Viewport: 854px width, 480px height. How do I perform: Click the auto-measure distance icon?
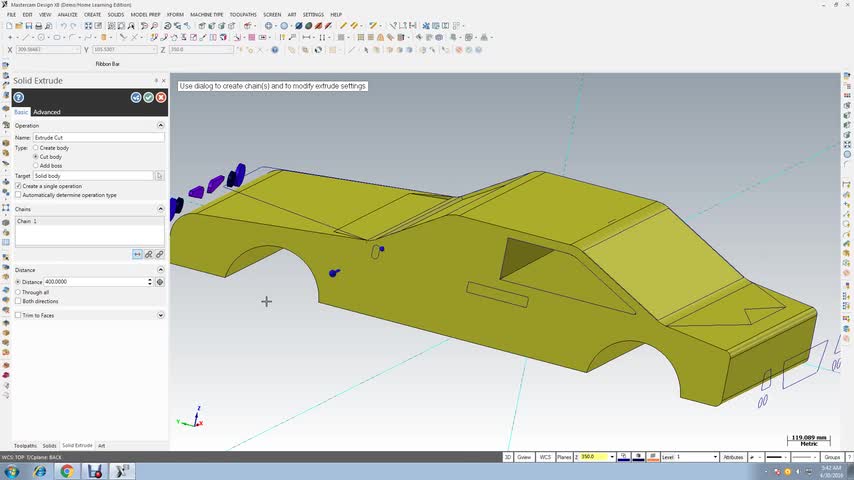160,282
